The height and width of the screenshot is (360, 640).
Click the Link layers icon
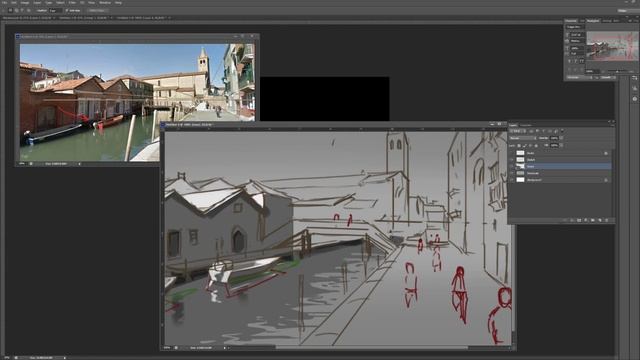565,220
